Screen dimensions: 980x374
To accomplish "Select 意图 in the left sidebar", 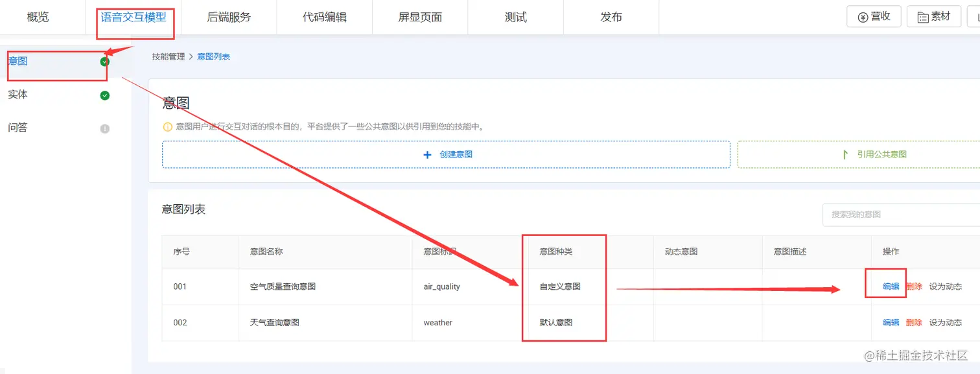I will pyautogui.click(x=17, y=61).
